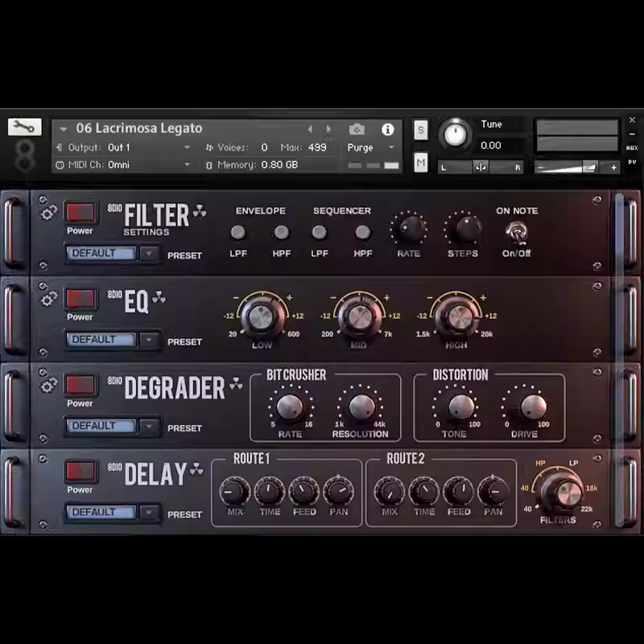Flip the On Note On/Off switch

(x=516, y=233)
